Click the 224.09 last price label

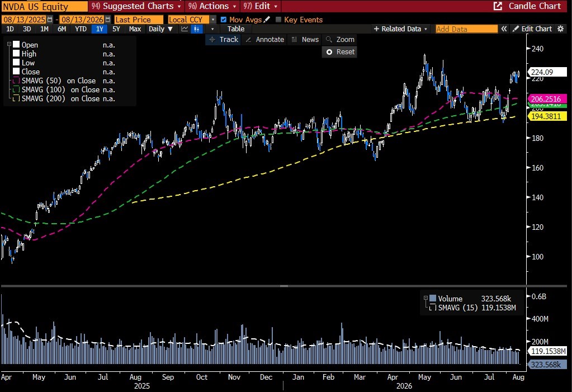pyautogui.click(x=547, y=72)
